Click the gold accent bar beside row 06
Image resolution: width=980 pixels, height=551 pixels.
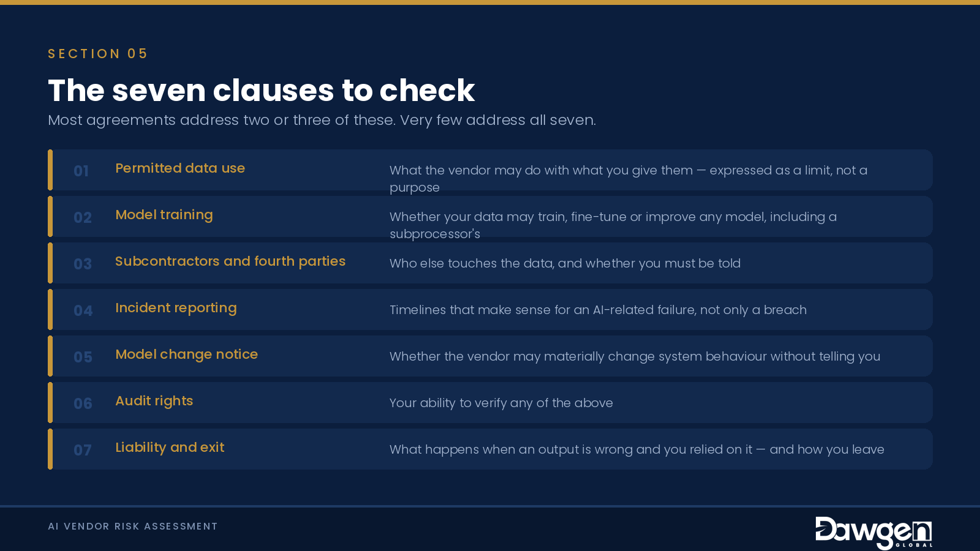coord(50,403)
